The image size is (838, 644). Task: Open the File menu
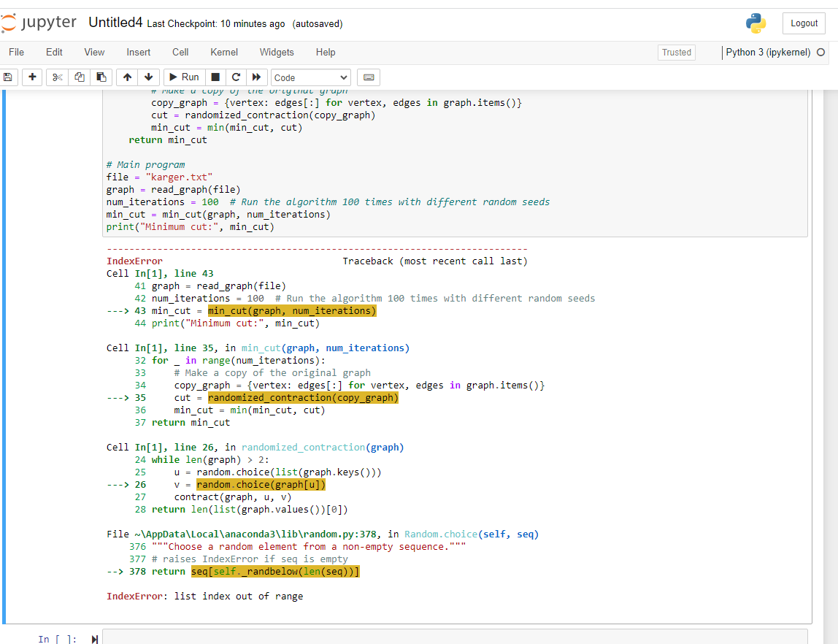16,53
